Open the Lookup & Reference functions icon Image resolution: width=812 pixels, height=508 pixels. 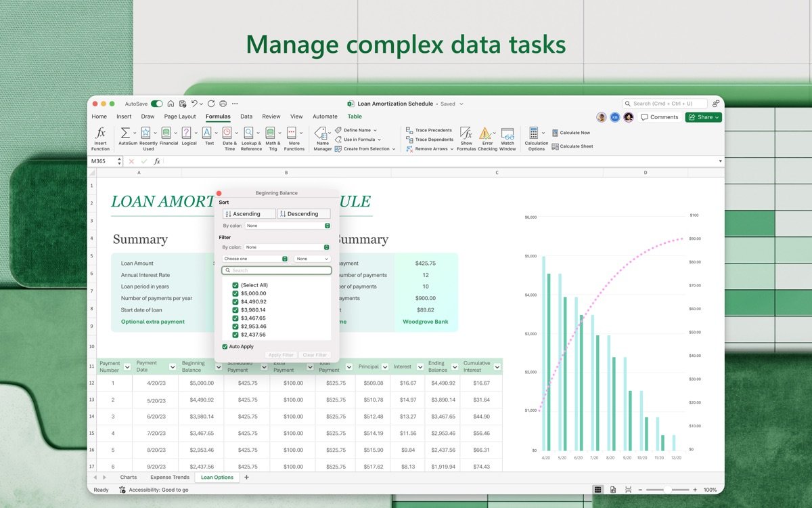coord(249,133)
